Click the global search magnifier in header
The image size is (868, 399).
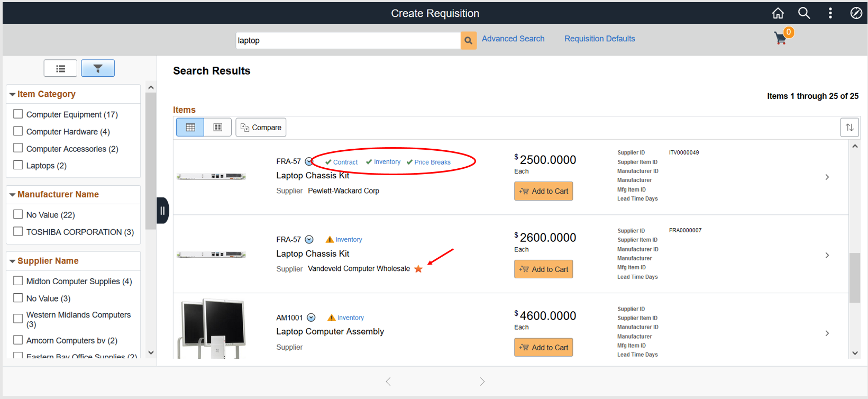[804, 13]
